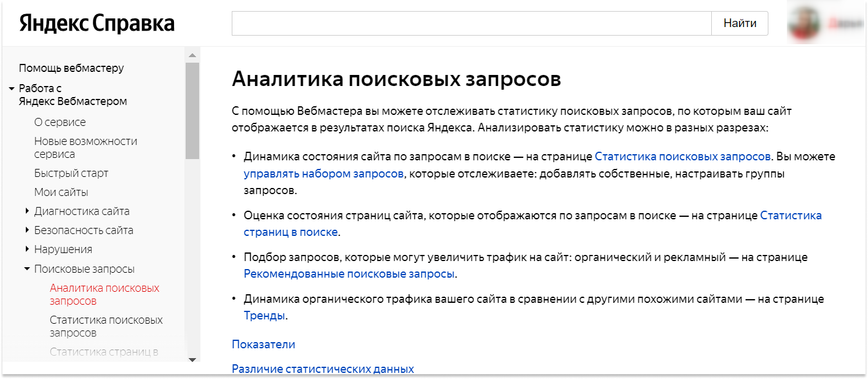Expand the Диагностика сайта tree item
Image resolution: width=868 pixels, height=379 pixels.
click(27, 211)
